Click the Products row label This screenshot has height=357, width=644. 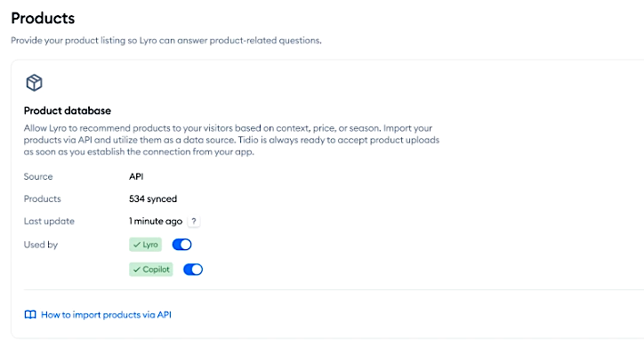tap(43, 199)
